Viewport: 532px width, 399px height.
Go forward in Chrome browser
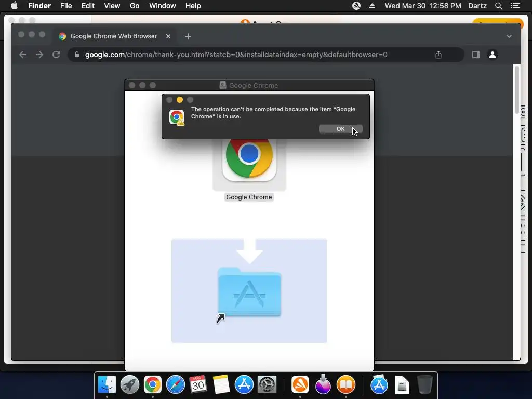39,55
